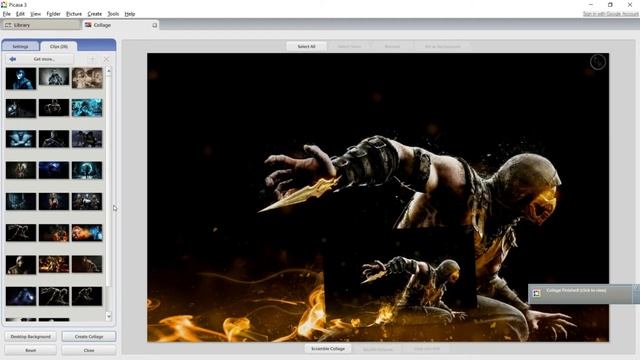Click the Picasa logo in the title bar
Image resolution: width=640 pixels, height=360 pixels.
click(4, 4)
